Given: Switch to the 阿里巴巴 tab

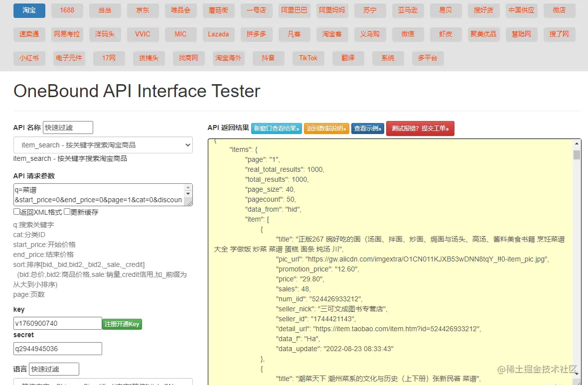Looking at the screenshot, I should point(294,10).
